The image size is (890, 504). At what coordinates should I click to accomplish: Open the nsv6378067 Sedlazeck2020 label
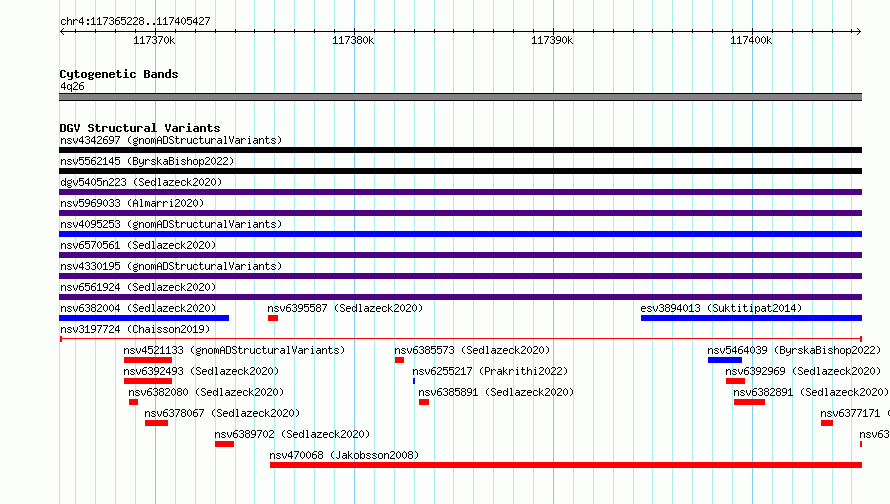coord(222,413)
